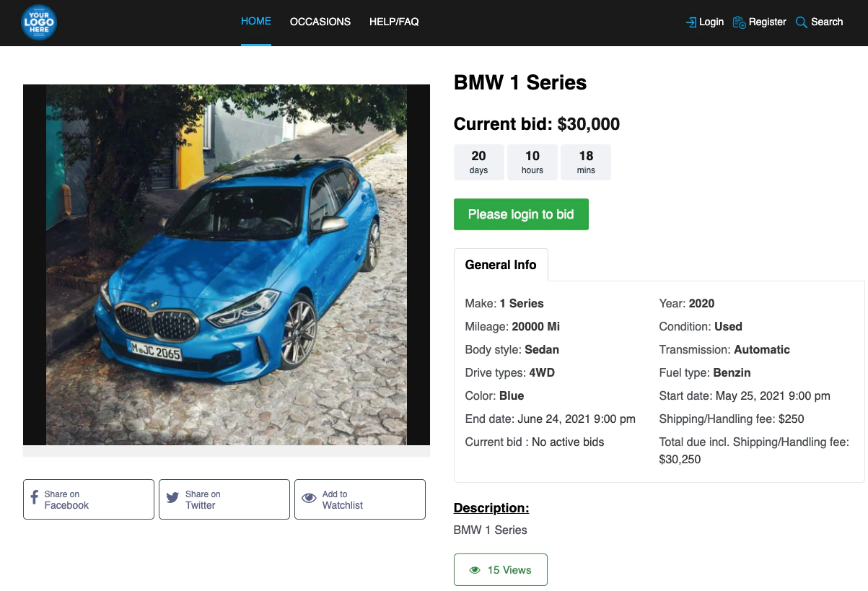Go to the HELP/FAQ page
The image size is (868, 591).
(394, 22)
